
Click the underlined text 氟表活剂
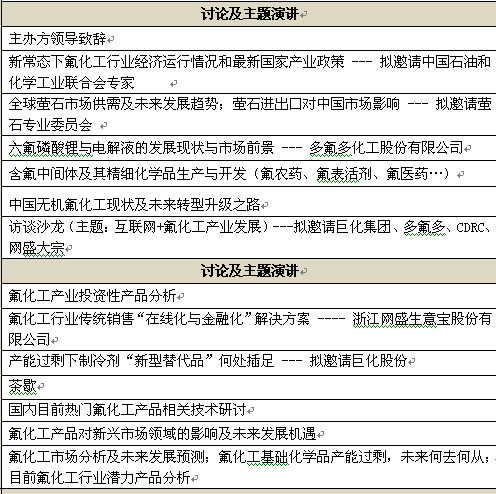point(344,174)
